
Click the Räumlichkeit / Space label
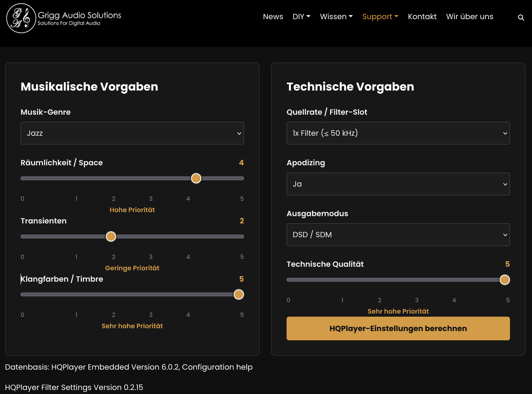[62, 163]
